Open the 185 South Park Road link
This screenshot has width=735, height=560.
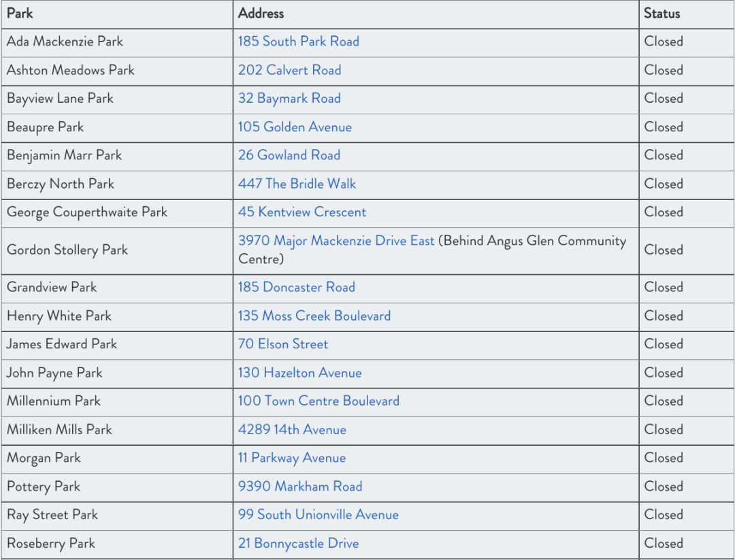point(298,42)
